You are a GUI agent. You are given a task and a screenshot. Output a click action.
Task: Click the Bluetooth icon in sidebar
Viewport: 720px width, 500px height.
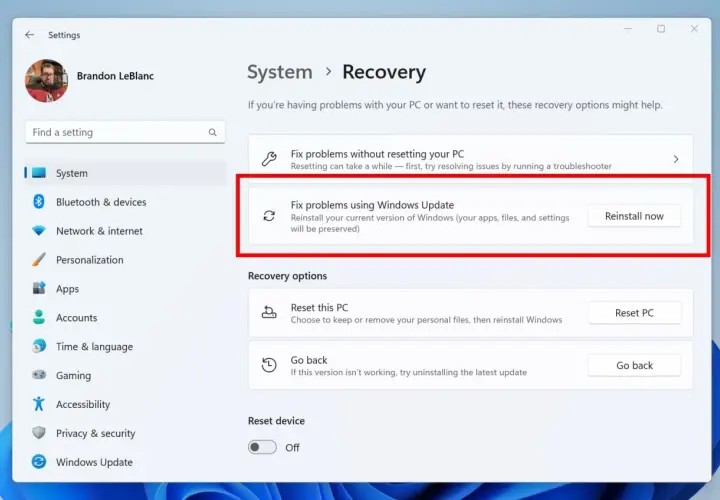pyautogui.click(x=39, y=202)
